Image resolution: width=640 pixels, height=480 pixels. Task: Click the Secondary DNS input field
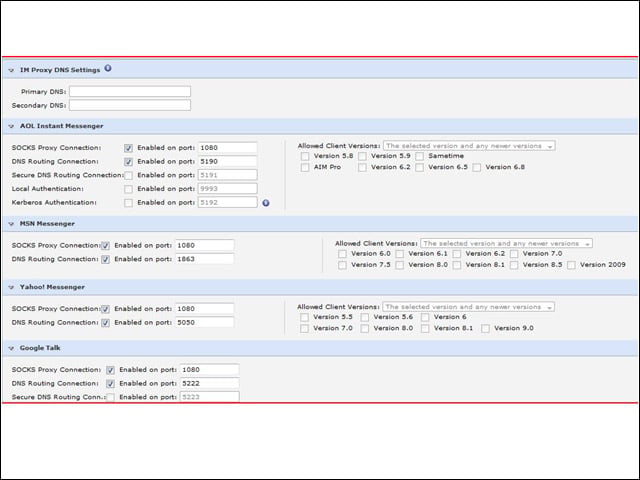[x=130, y=105]
